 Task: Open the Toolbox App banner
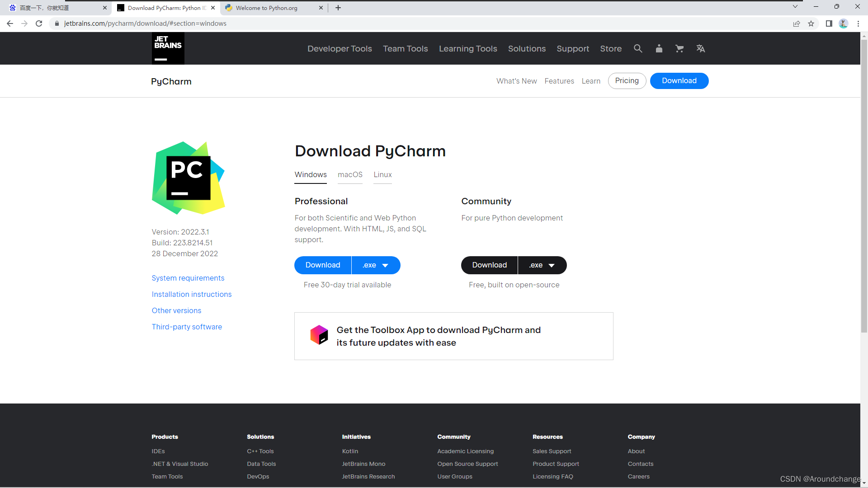(454, 336)
